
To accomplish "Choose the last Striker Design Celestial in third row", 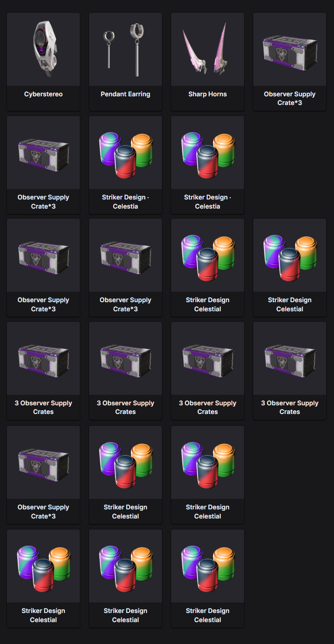I will [290, 267].
